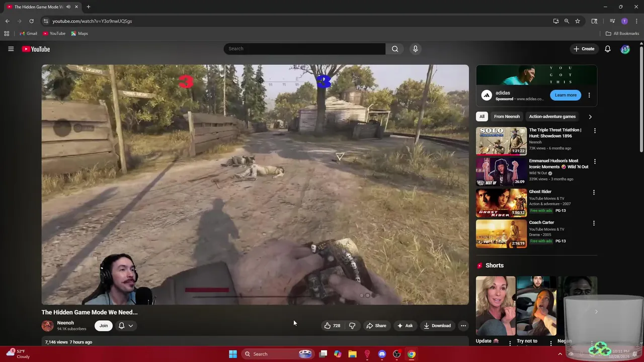Expand notification preferences chevron beside bell
The image size is (644, 362).
(x=131, y=326)
